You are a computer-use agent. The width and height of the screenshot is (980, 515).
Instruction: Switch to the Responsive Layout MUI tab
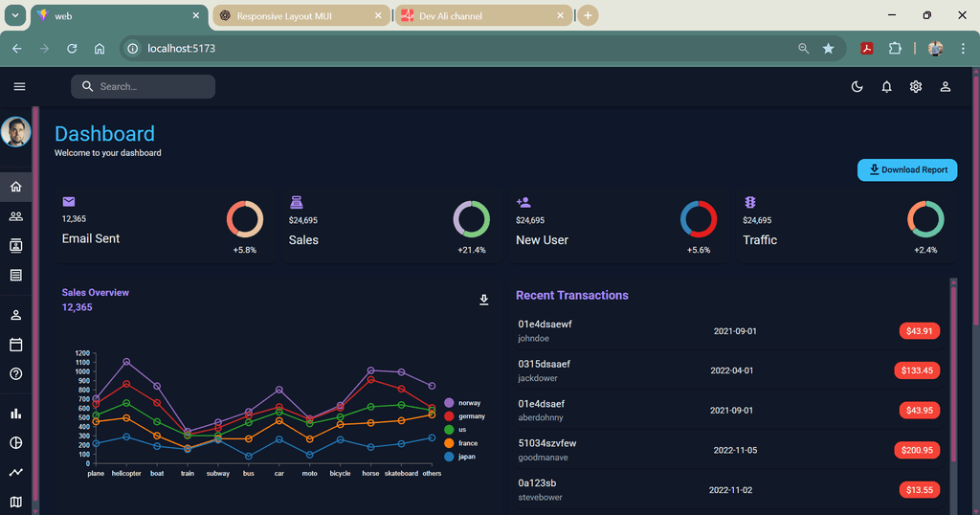point(297,16)
